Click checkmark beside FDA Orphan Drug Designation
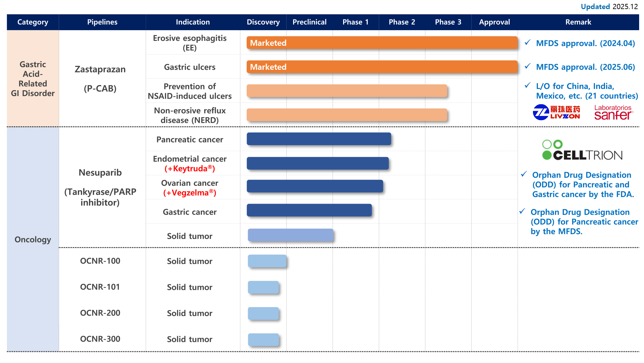Viewport: 644px width, 363px height. 524,174
